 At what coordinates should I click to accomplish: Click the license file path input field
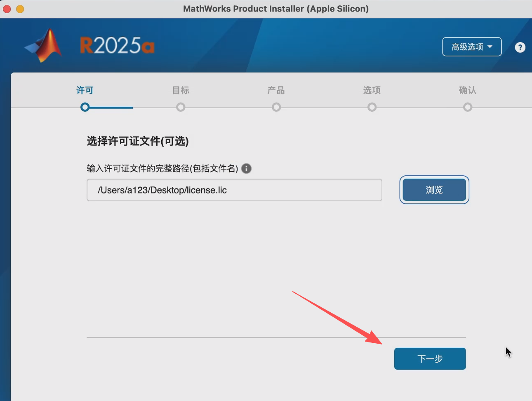234,190
